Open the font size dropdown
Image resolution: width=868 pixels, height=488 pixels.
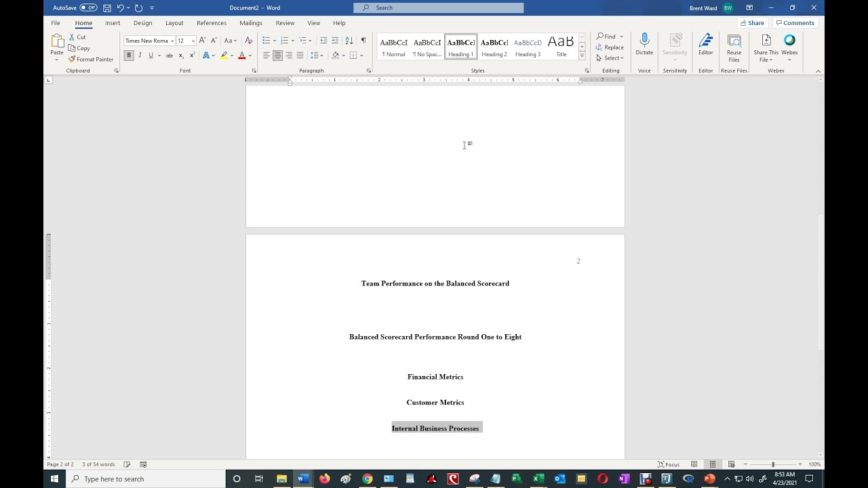[193, 41]
